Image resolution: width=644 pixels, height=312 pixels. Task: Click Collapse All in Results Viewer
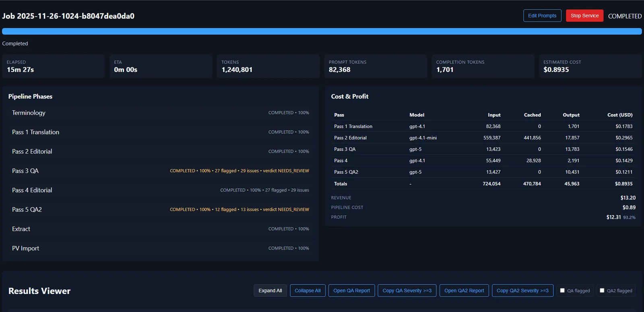click(308, 291)
